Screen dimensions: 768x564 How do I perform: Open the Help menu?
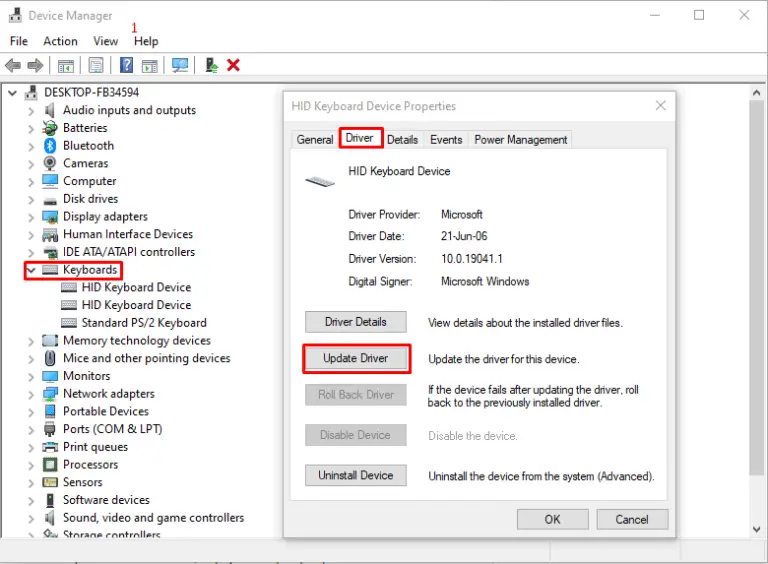pyautogui.click(x=146, y=41)
